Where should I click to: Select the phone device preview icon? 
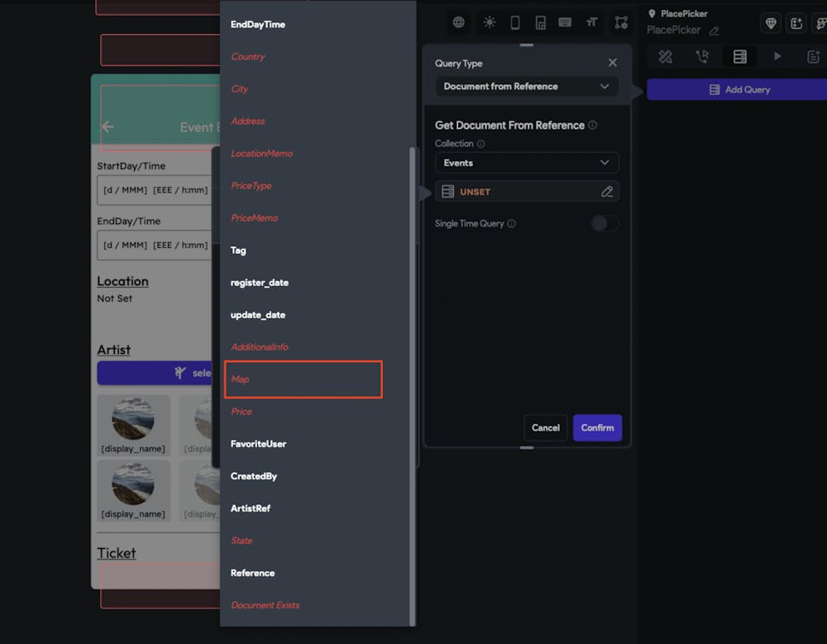515,22
